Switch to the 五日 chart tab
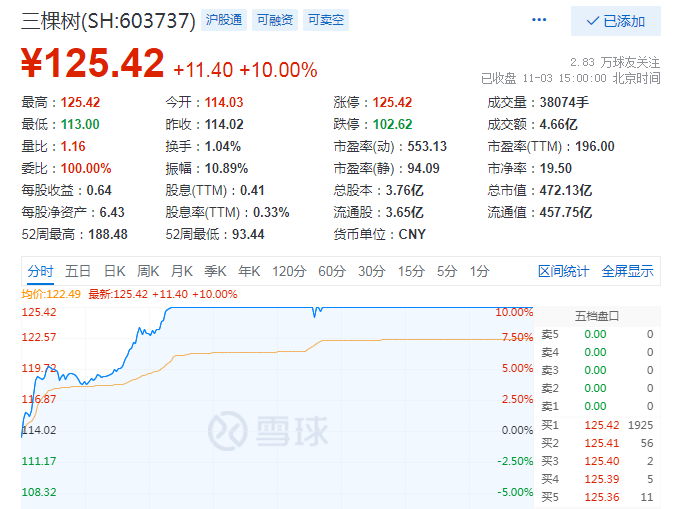Screen dimensions: 680x509 78,271
